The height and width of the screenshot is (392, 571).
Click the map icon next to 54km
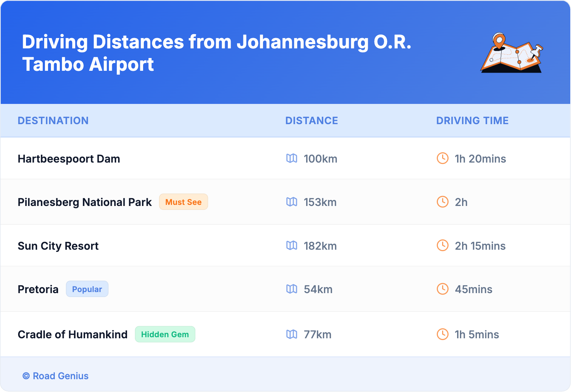coord(292,289)
